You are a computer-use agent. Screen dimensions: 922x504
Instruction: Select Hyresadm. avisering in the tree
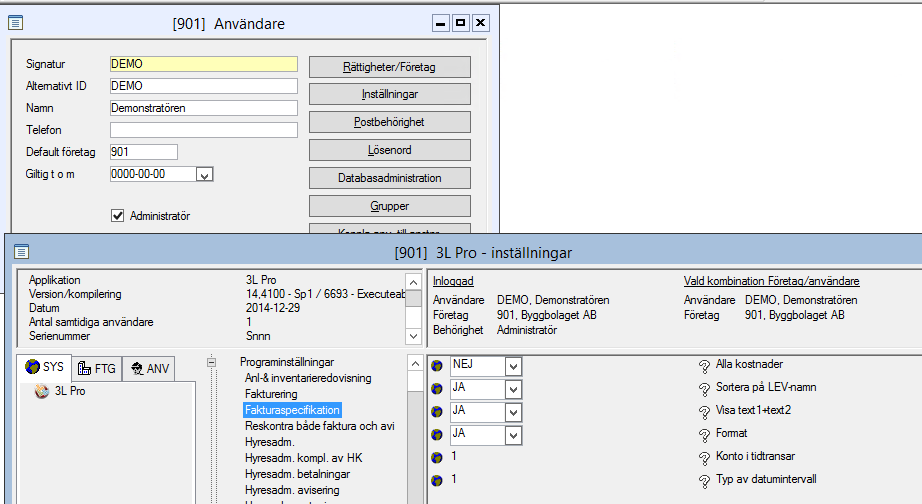pos(292,489)
